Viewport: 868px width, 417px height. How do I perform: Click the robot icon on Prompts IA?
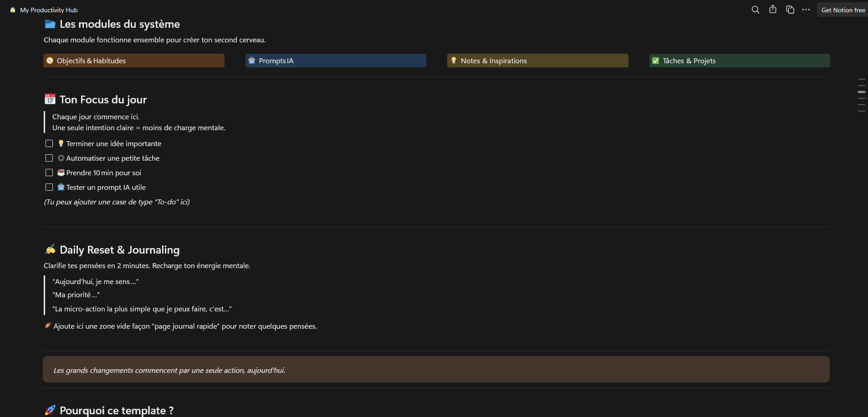[x=251, y=61]
